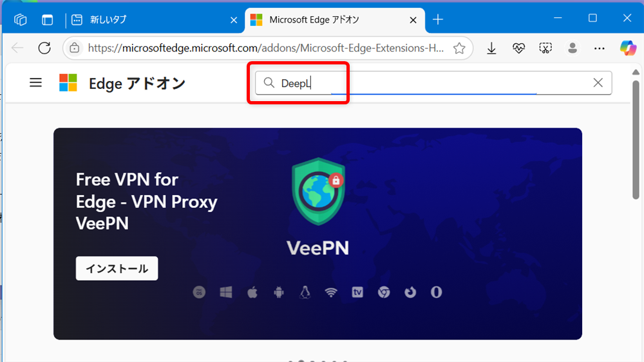Close the 新しいタブ tab
Screen dimensions: 644x362
point(234,20)
